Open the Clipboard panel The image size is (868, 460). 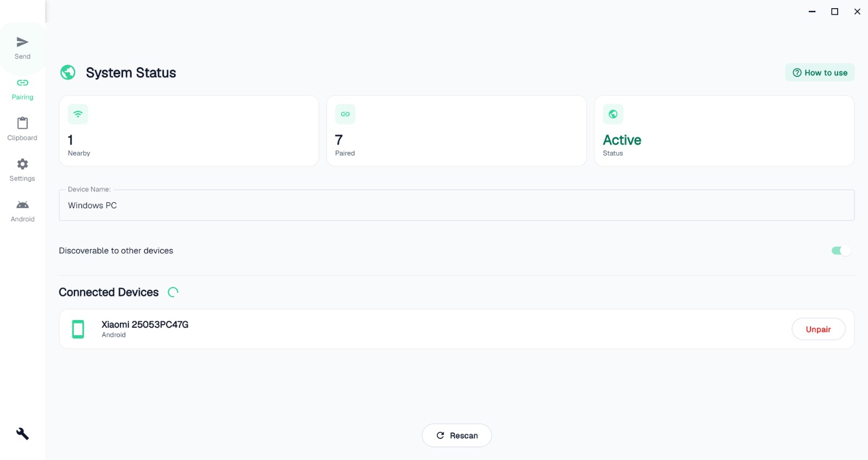click(22, 129)
